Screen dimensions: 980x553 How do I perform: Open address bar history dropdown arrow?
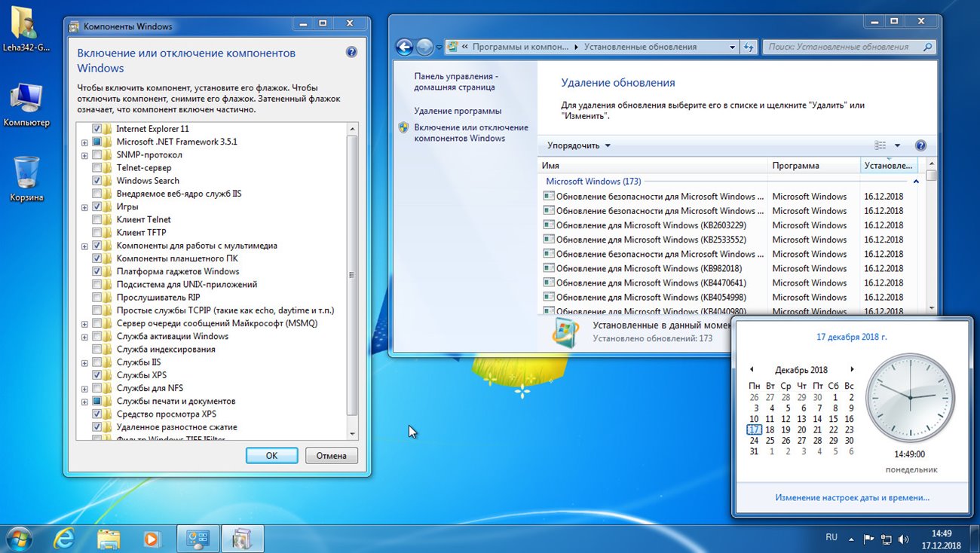[x=732, y=47]
